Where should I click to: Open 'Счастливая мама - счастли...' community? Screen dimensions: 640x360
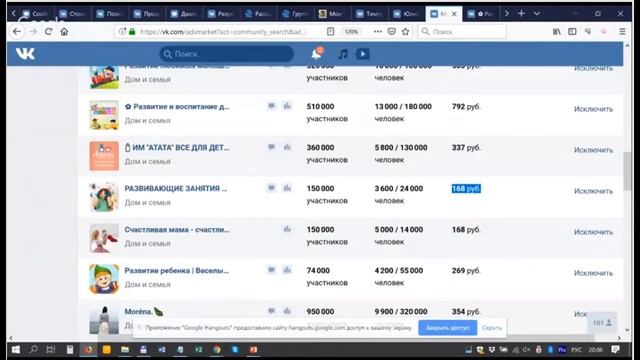click(x=177, y=230)
